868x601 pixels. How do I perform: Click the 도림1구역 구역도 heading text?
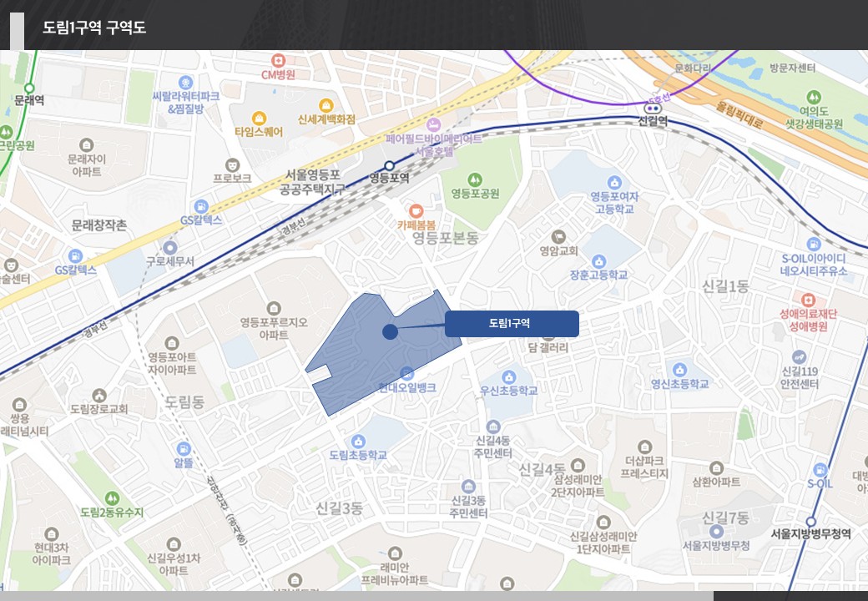(94, 28)
